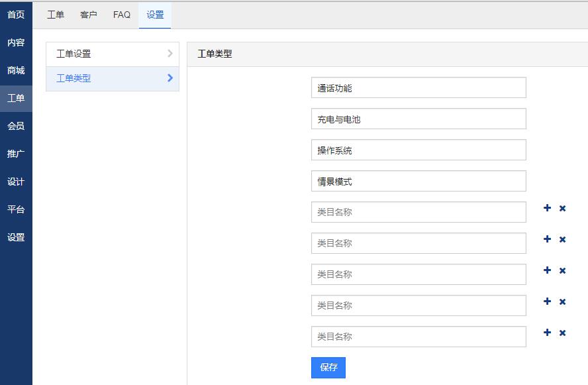The image size is (588, 385).
Task: Remove the third empty category row with its X icon
Action: pyautogui.click(x=562, y=271)
